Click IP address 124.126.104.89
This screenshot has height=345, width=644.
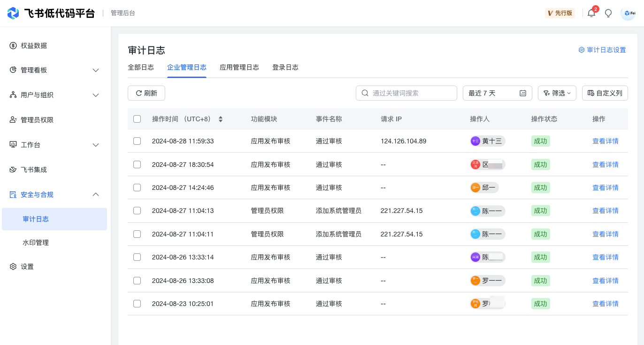(x=404, y=141)
